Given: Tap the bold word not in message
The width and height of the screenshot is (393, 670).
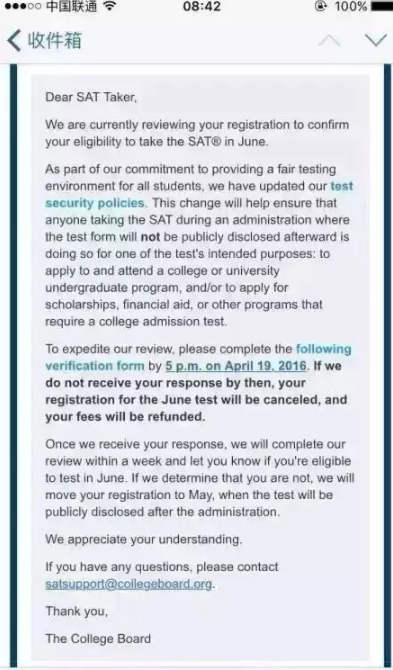Looking at the screenshot, I should 150,237.
